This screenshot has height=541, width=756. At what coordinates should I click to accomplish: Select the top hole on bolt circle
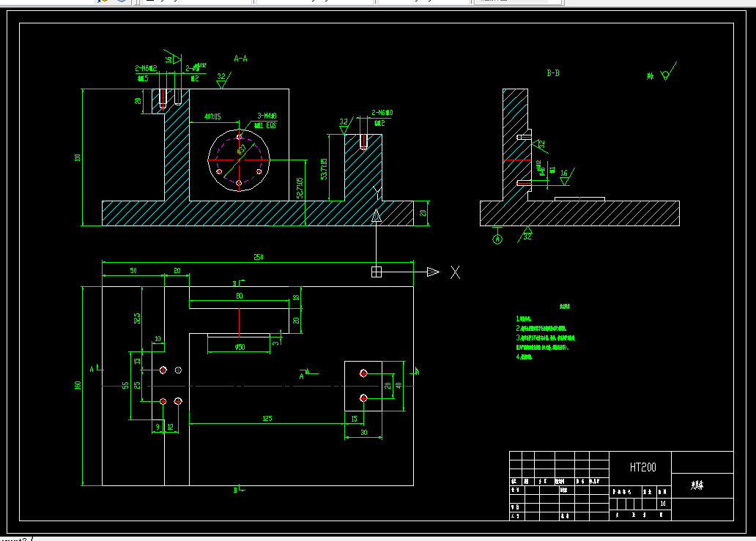239,138
